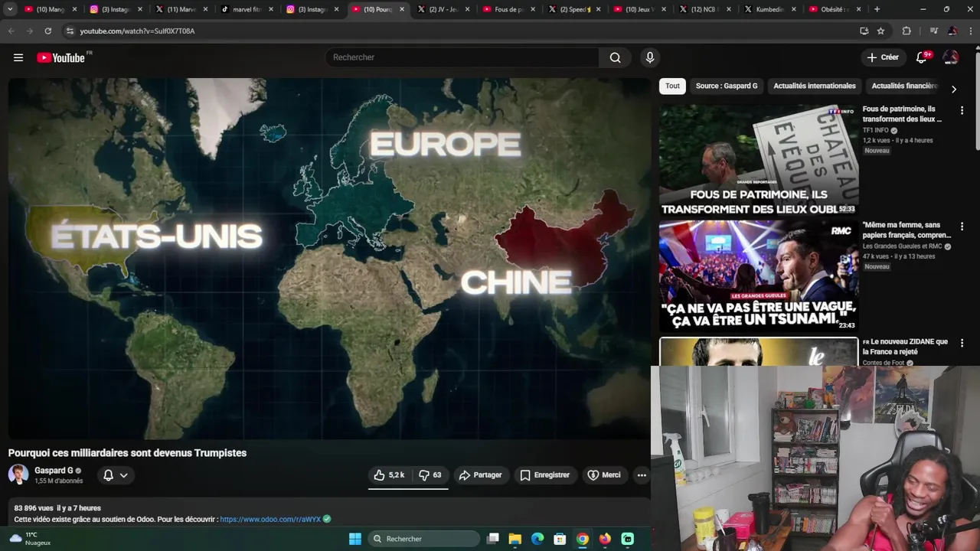Open options for Fous de patrimoine video
The image size is (980, 551).
(x=962, y=110)
